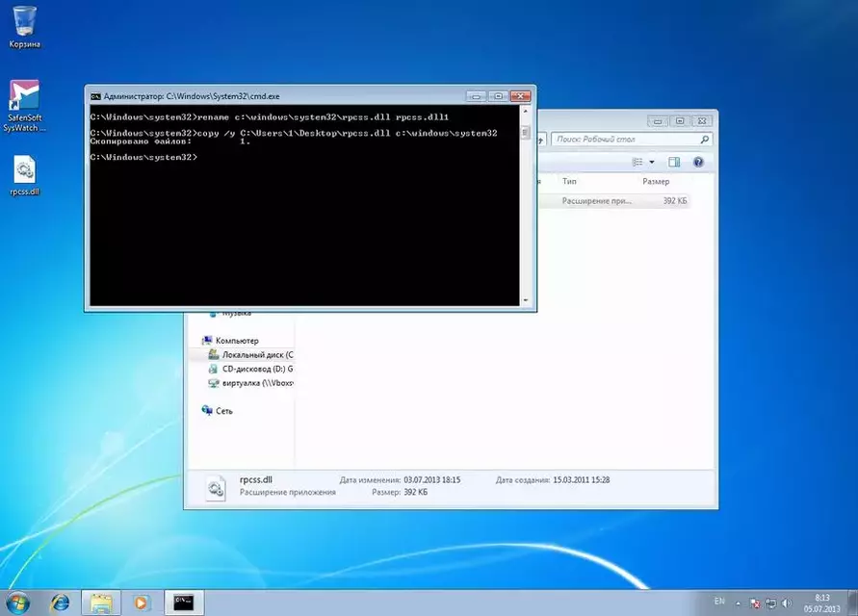
Task: Open Windows Media Player from taskbar
Action: click(142, 603)
